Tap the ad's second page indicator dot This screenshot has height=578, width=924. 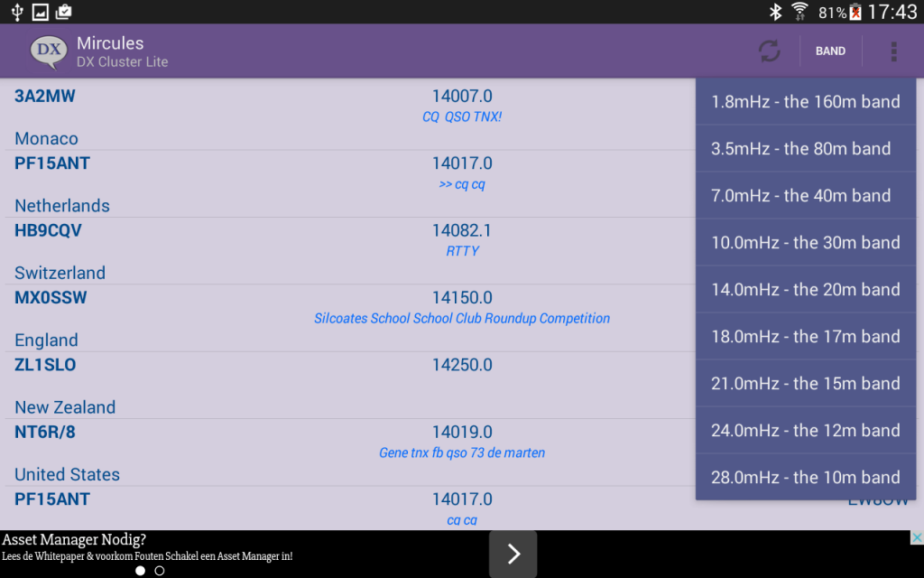pyautogui.click(x=159, y=571)
